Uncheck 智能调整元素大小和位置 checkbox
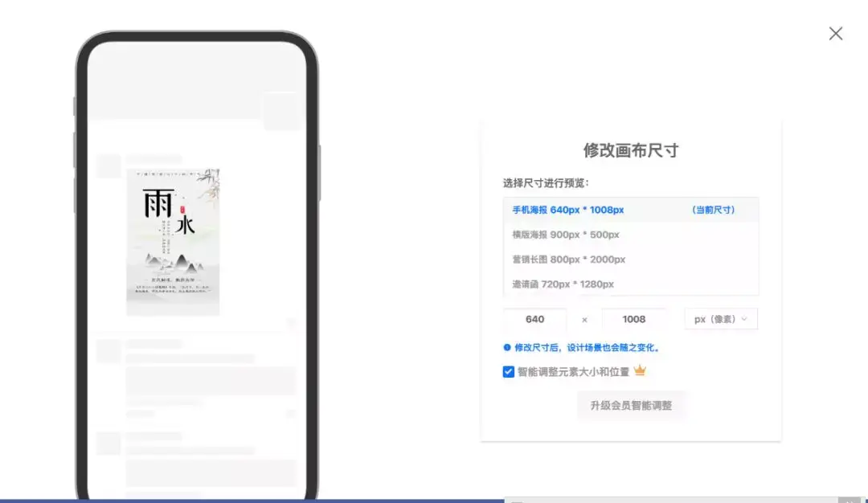Image resolution: width=868 pixels, height=503 pixels. coord(508,372)
